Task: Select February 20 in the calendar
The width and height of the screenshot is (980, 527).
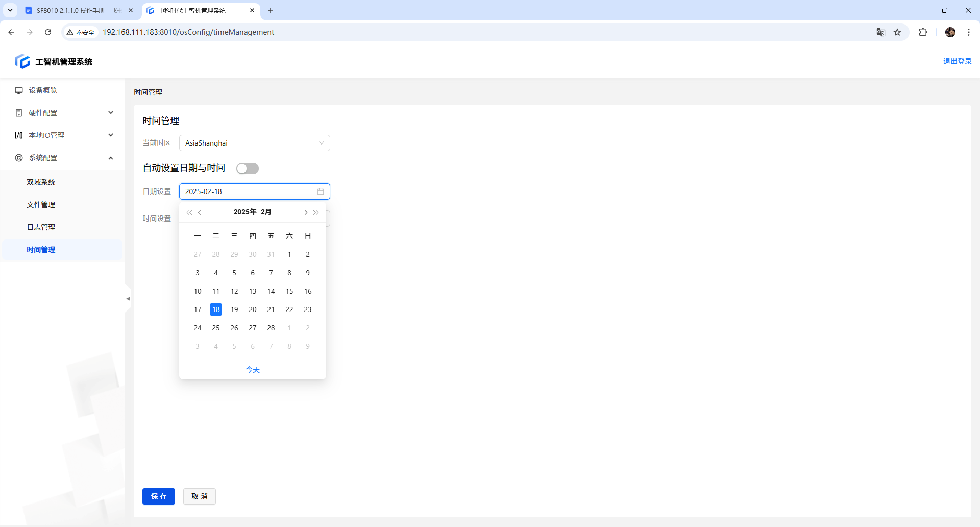Action: [x=253, y=309]
